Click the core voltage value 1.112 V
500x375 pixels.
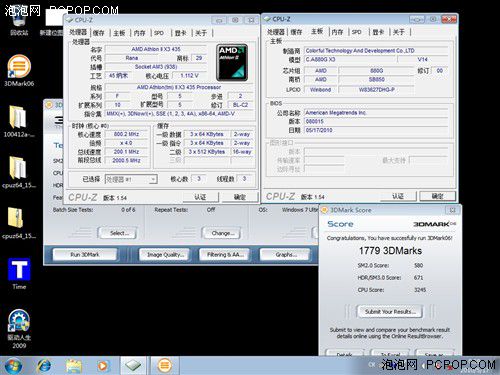pos(189,76)
